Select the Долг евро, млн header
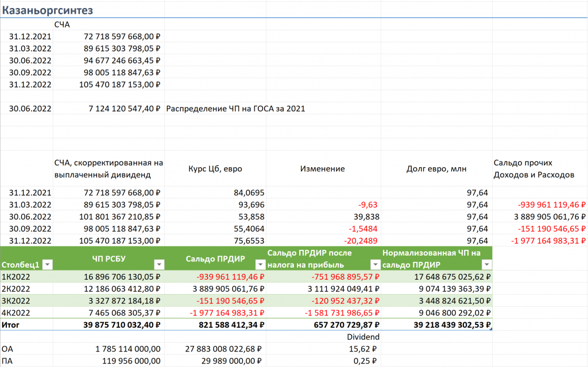Screen dimensions: 588x367 pyautogui.click(x=436, y=168)
